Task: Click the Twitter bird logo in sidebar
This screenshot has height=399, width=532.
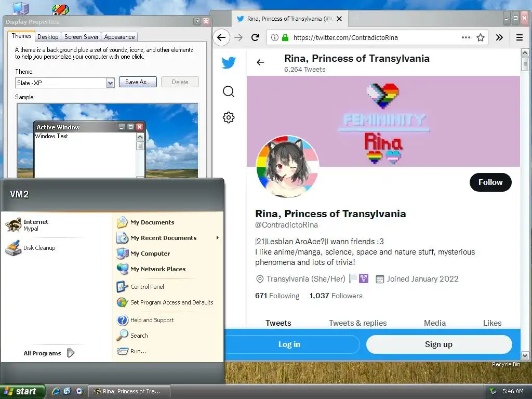Action: coord(229,63)
